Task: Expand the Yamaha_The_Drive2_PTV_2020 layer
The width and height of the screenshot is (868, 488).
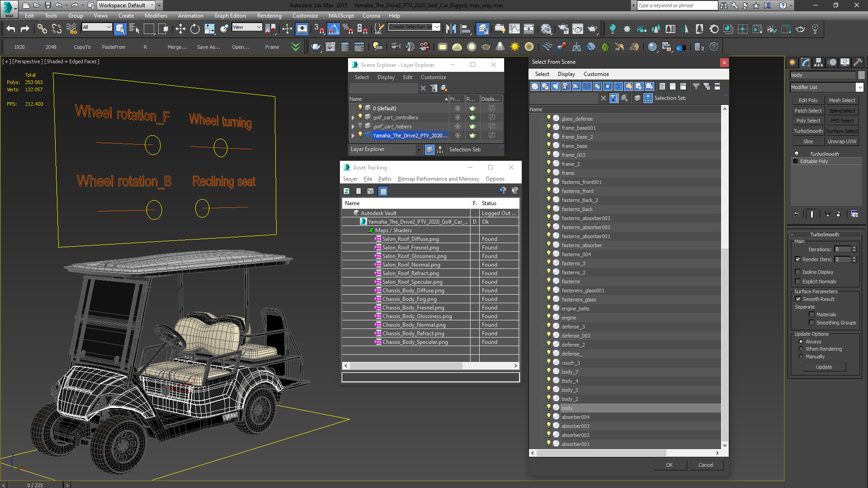Action: (353, 136)
